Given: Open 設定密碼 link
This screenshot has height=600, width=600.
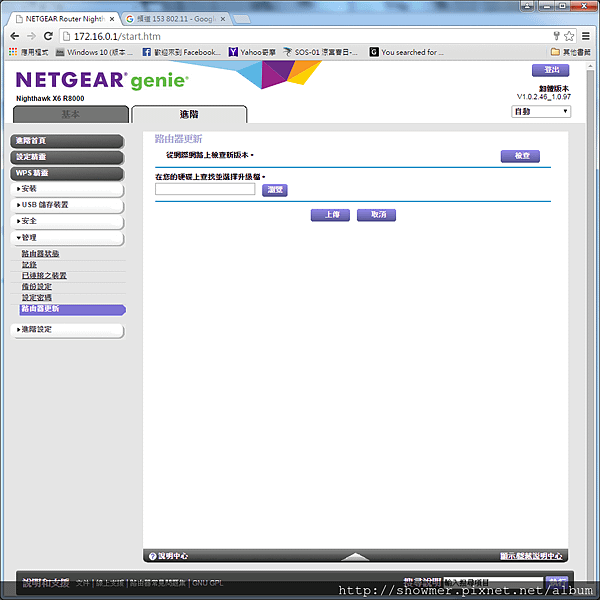Looking at the screenshot, I should 36,298.
